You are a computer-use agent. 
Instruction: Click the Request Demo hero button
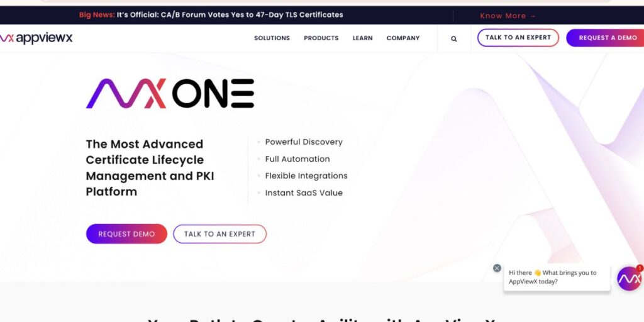126,234
